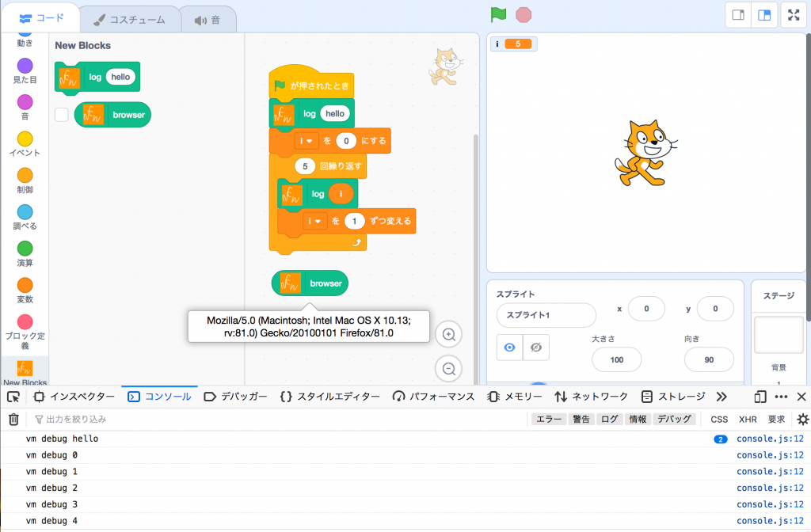Viewport: 811px width, 532px height.
Task: Hide sprite using crossed-eye button
Action: 536,348
